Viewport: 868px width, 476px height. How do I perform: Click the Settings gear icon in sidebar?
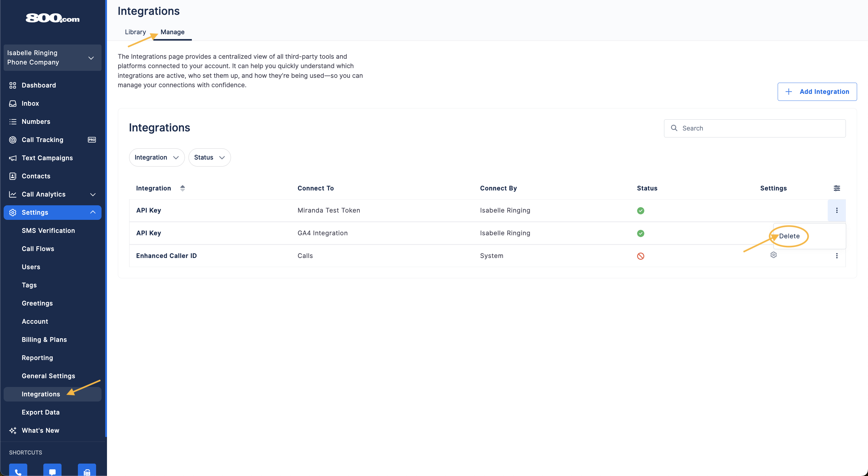[x=13, y=213]
